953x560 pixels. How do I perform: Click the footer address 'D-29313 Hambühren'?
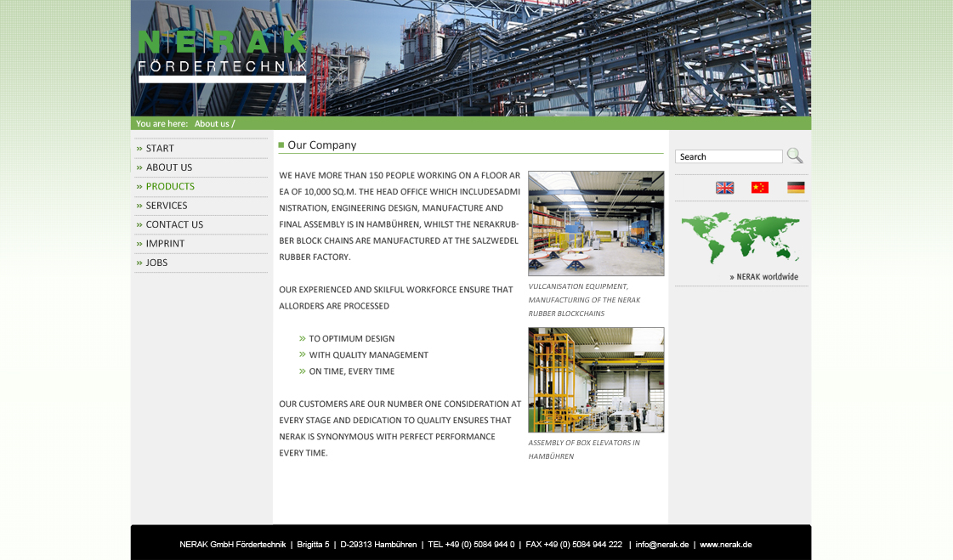[x=378, y=545]
